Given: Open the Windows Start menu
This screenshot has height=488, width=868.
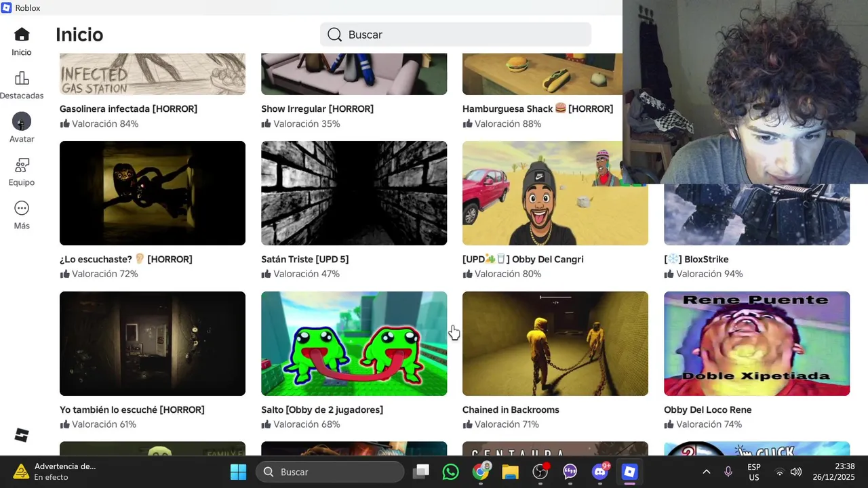Looking at the screenshot, I should point(239,472).
